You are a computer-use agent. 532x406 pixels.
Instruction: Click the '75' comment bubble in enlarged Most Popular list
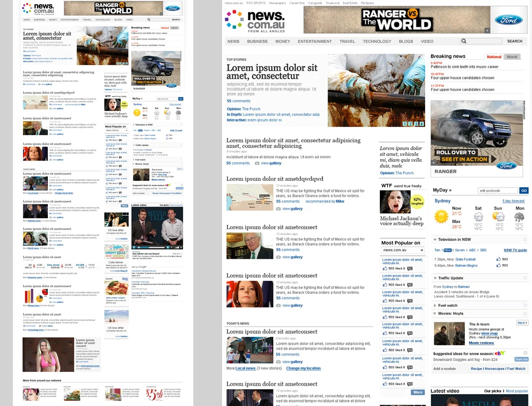(410, 301)
